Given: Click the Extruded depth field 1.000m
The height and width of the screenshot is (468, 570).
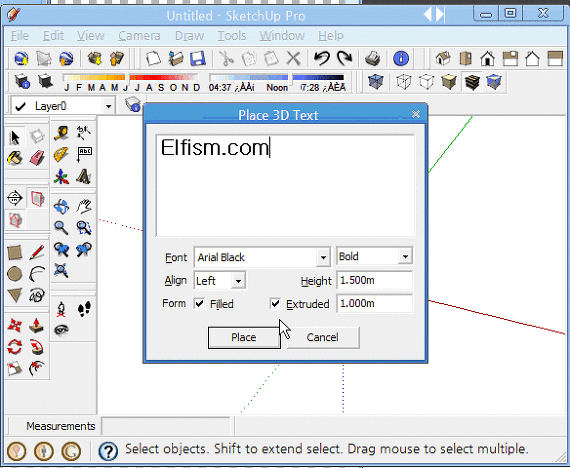Looking at the screenshot, I should click(x=374, y=303).
